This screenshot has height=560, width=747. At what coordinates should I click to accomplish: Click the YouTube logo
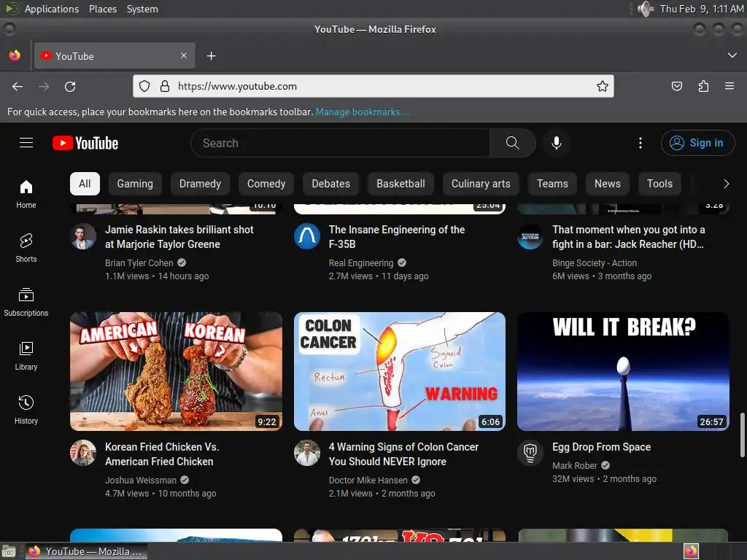[x=85, y=143]
